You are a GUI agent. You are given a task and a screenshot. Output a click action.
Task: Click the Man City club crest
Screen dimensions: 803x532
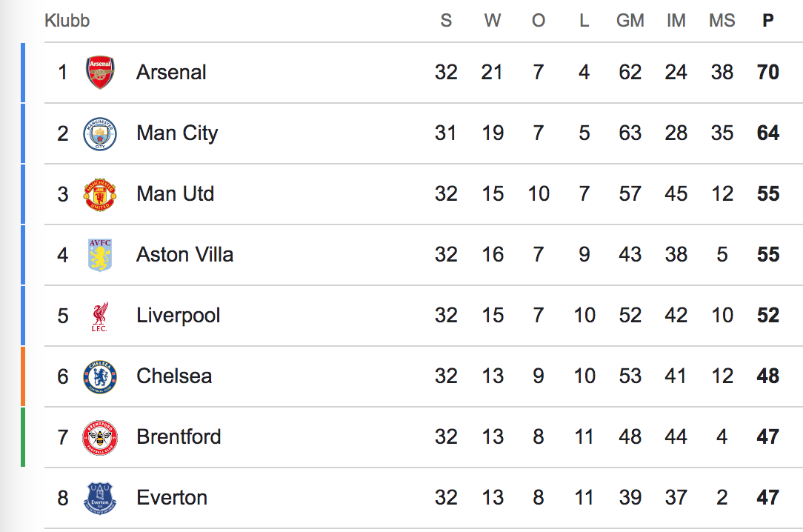(100, 133)
